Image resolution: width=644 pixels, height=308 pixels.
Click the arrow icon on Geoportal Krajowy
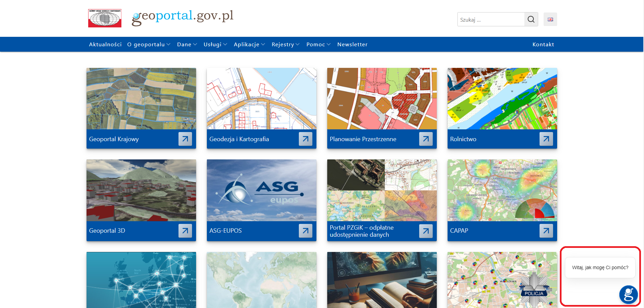point(185,139)
